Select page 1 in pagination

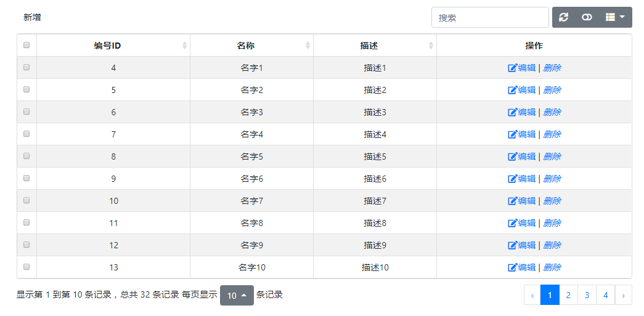click(x=550, y=295)
